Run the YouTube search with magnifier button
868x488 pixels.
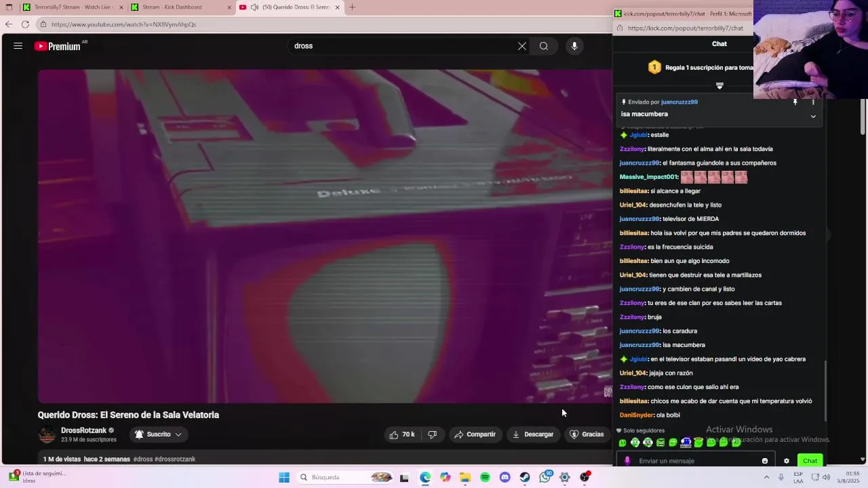pyautogui.click(x=544, y=46)
